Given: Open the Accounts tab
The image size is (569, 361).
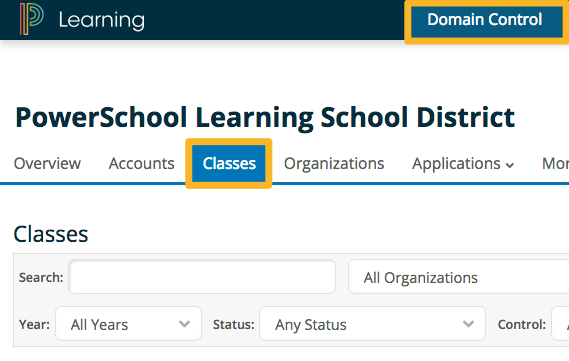Looking at the screenshot, I should pyautogui.click(x=142, y=163).
